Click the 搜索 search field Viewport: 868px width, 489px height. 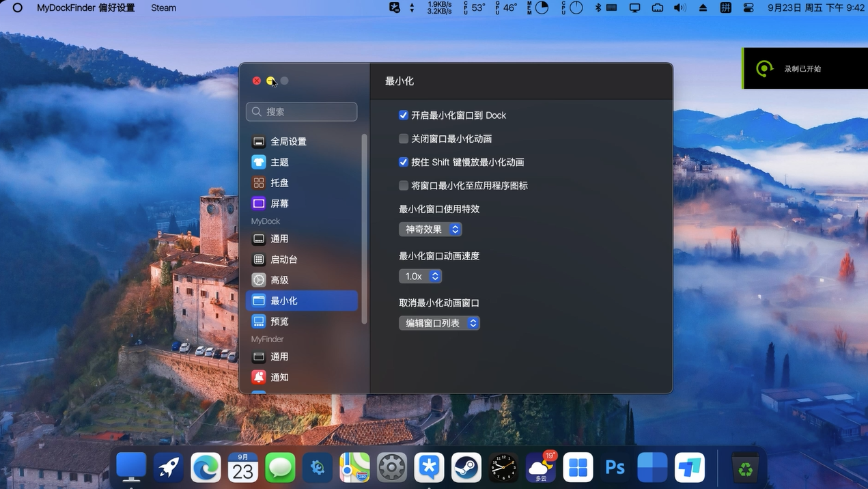302,111
